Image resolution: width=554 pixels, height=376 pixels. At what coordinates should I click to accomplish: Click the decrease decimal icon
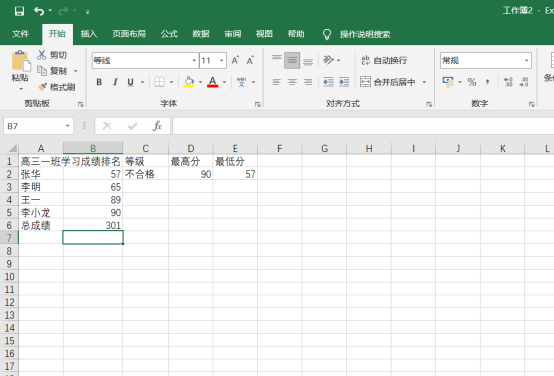coord(524,82)
